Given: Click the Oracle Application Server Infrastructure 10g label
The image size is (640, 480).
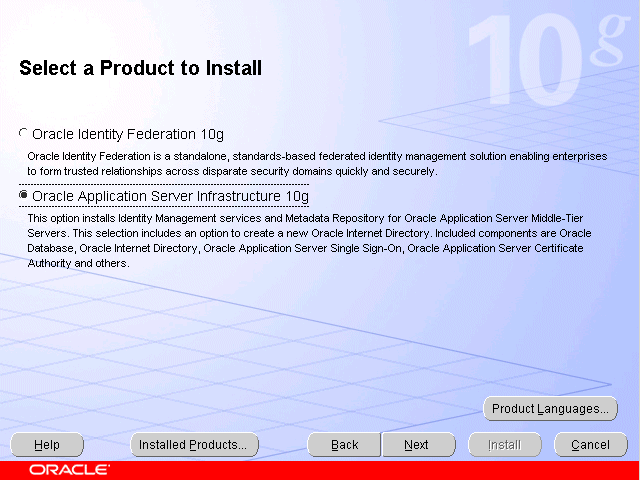Looking at the screenshot, I should pyautogui.click(x=170, y=196).
